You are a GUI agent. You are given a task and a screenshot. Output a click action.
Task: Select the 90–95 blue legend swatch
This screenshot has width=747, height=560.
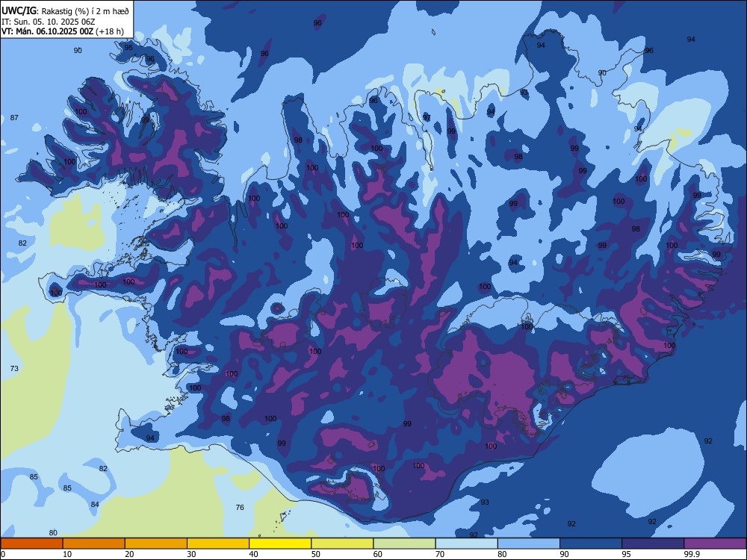coord(591,544)
